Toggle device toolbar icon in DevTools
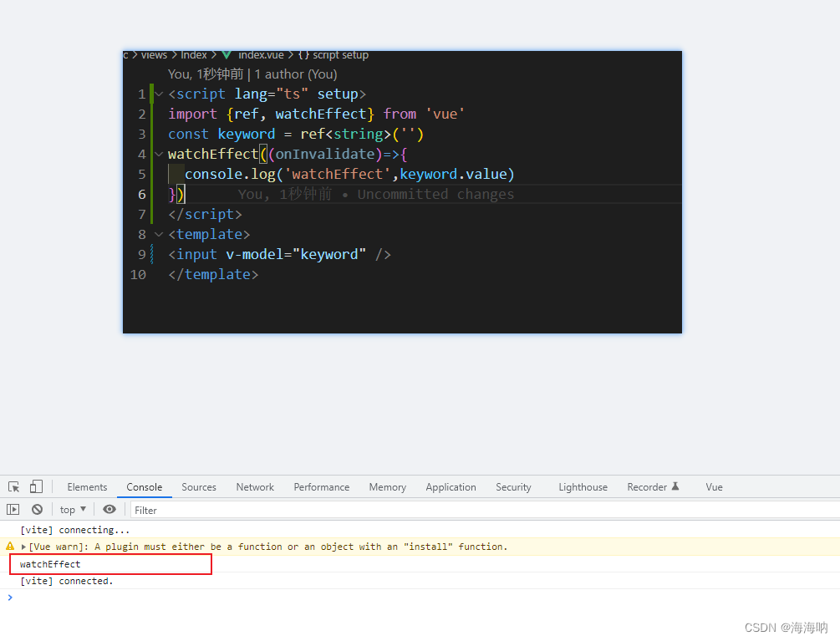Screen dimensions: 840x641 36,486
